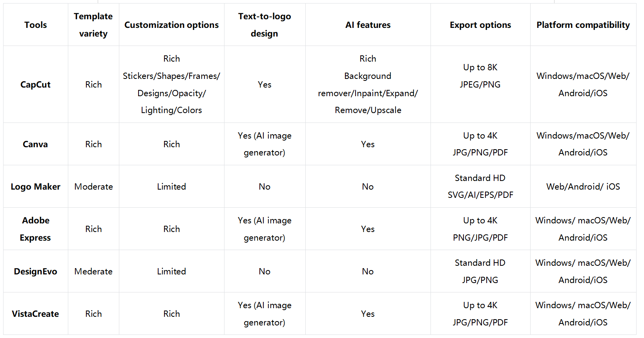Image resolution: width=644 pixels, height=338 pixels.
Task: Click the Customization options header cell
Action: pos(171,25)
